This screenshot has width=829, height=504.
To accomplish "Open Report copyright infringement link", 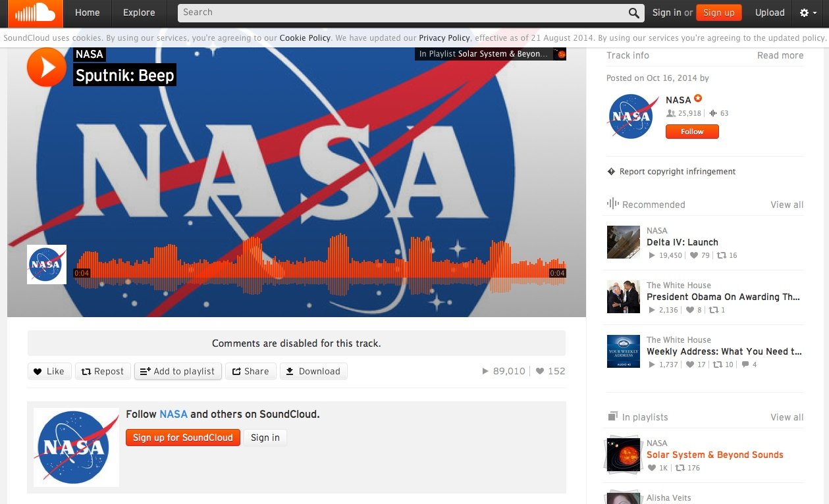I will [x=677, y=172].
